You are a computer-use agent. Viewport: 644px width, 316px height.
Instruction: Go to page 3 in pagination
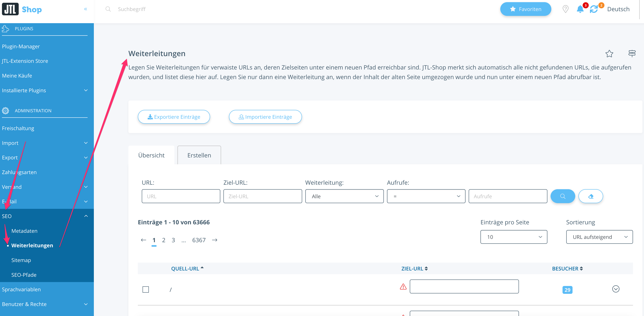coord(173,240)
